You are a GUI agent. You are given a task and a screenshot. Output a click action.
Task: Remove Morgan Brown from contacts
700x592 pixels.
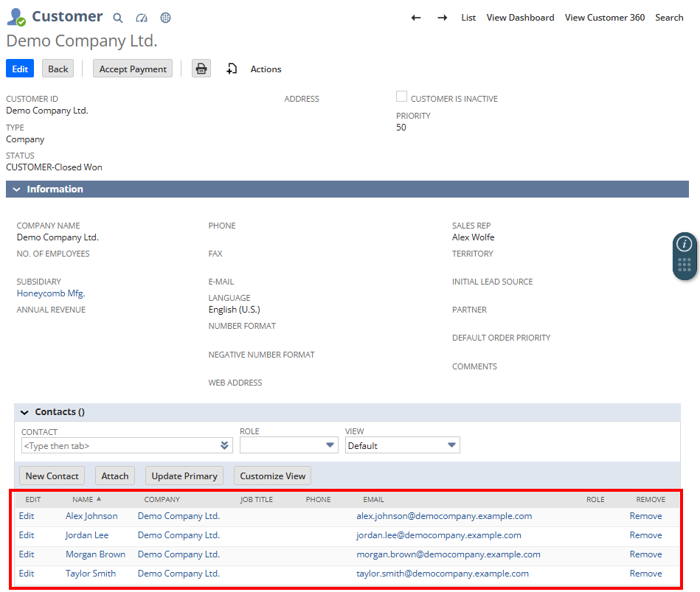click(645, 554)
